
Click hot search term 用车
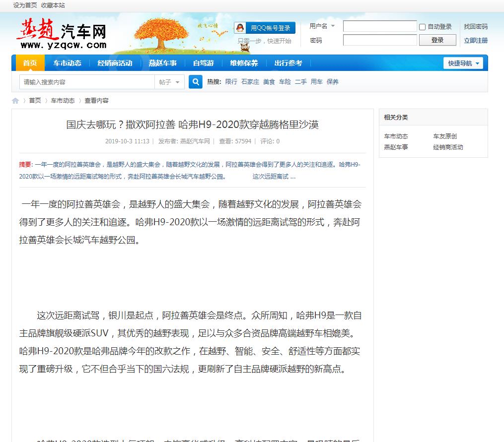click(317, 82)
